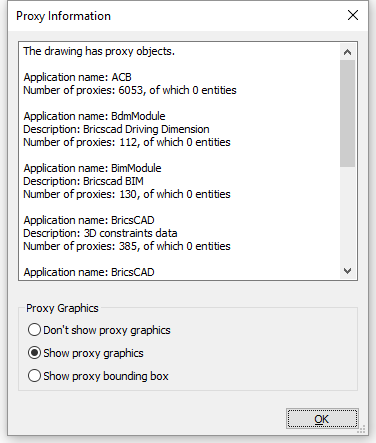Click 'Number of proxies: 130' line
376x443 pixels.
tap(127, 194)
